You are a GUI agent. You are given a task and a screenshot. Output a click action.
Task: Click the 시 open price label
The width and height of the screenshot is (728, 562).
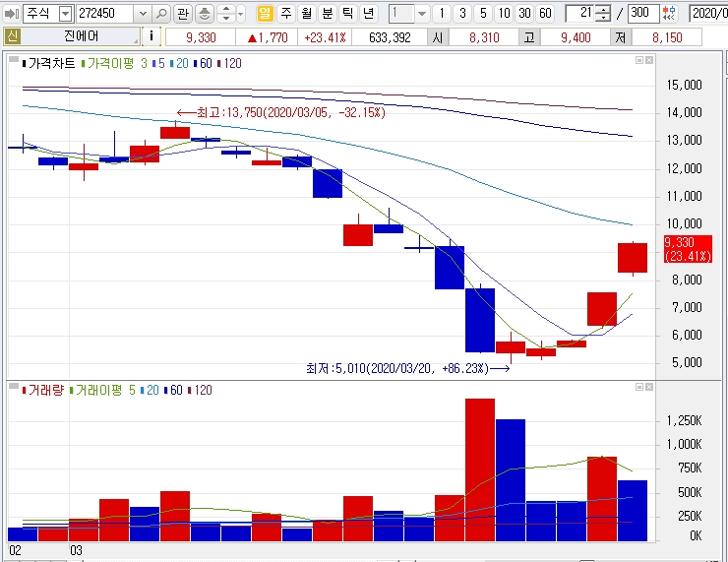pyautogui.click(x=438, y=37)
